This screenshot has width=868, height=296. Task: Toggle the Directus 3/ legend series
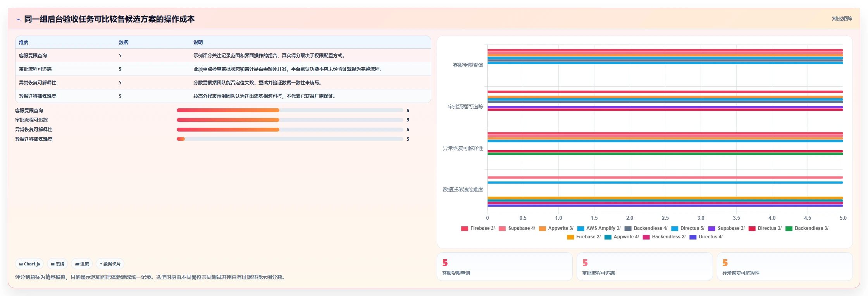tap(765, 228)
